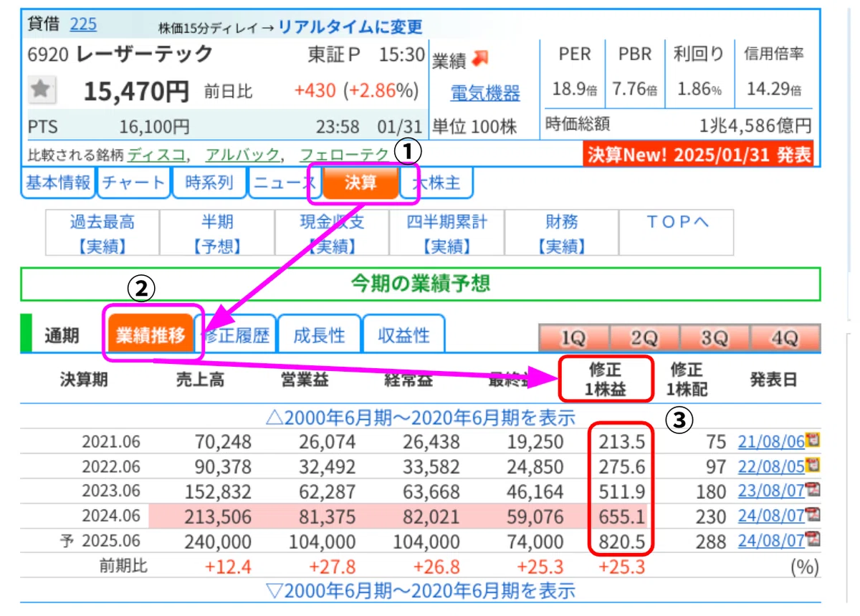860x616 pixels.
Task: Open the 225 index link
Action: (83, 24)
